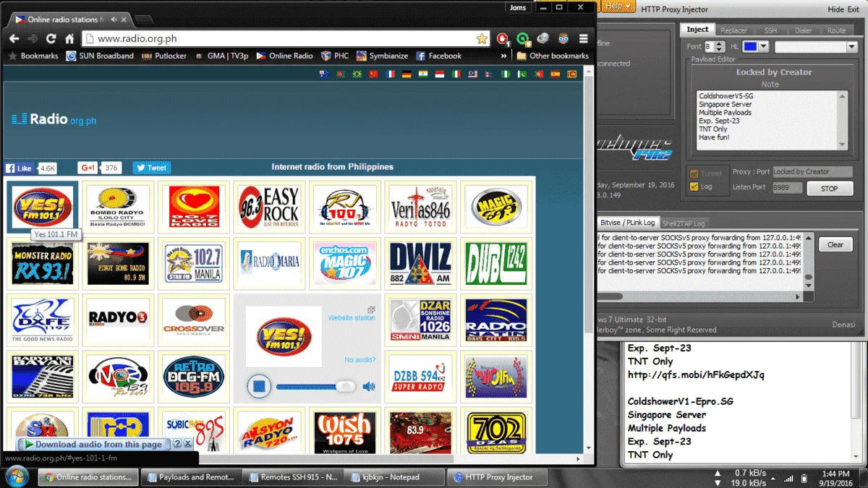Select the Monster Radio RX 93.1 station
Viewport: 868px width, 488px height.
43,264
